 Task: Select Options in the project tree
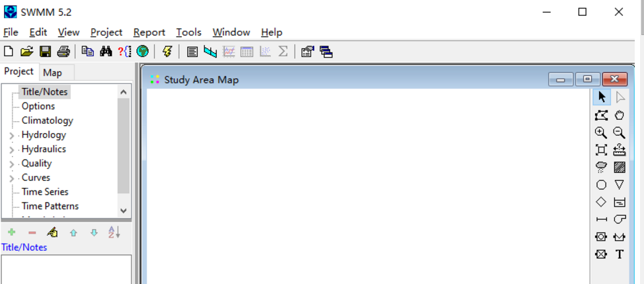click(x=38, y=106)
